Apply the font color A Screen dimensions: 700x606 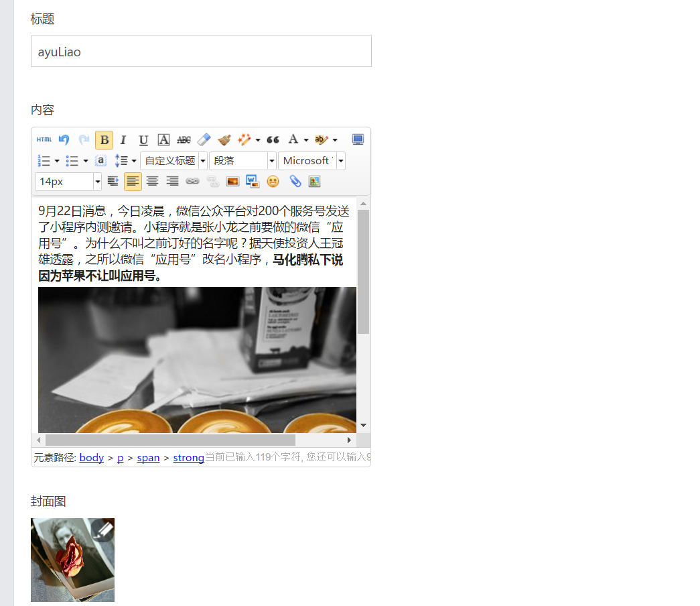(x=293, y=140)
